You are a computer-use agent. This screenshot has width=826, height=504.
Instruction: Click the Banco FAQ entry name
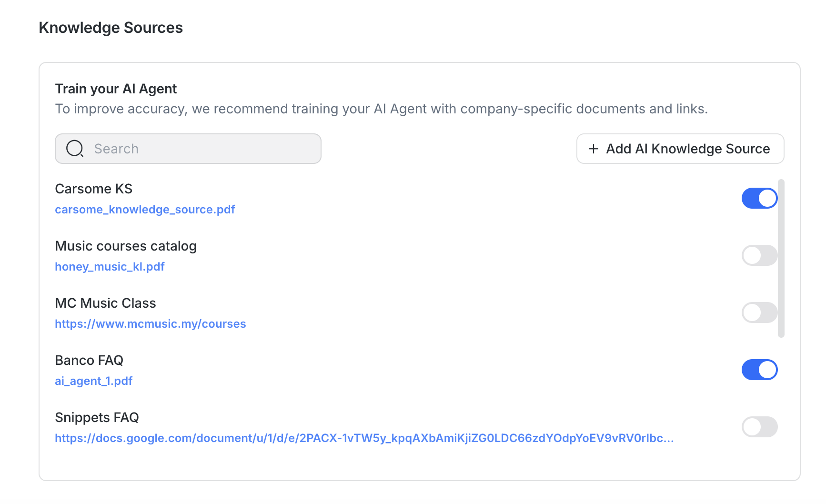tap(89, 360)
